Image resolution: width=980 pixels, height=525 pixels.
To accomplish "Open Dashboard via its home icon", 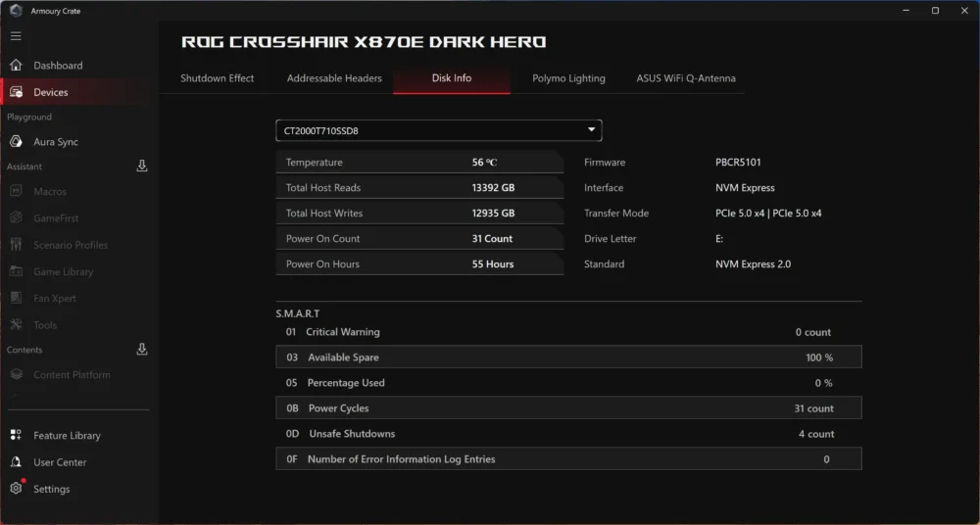I will point(17,65).
